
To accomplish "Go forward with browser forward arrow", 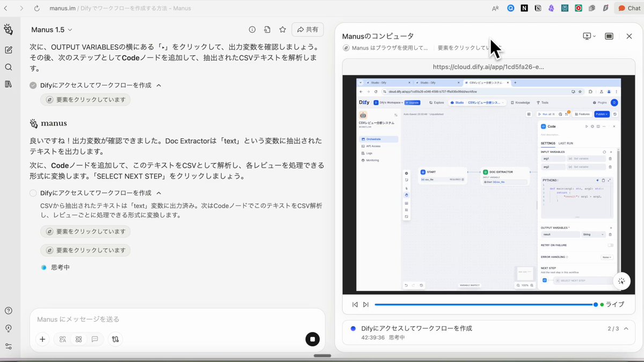I will (x=21, y=9).
